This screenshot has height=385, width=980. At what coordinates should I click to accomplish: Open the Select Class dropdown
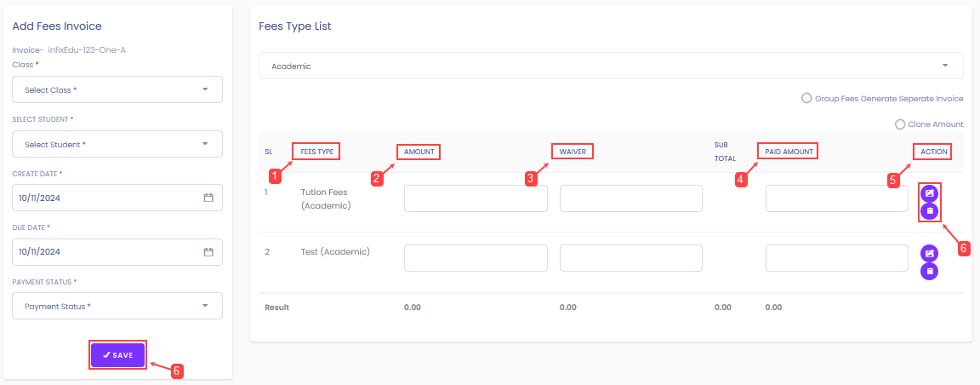pyautogui.click(x=117, y=89)
